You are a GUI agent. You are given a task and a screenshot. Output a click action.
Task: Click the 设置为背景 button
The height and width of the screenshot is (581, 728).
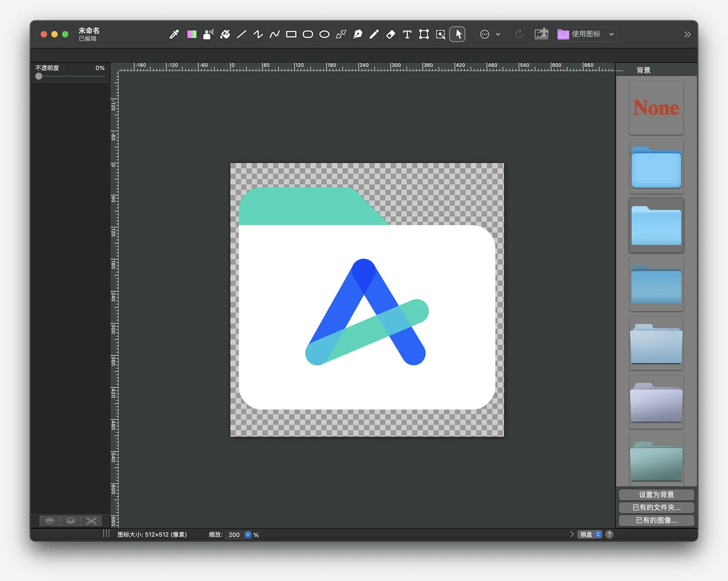click(x=656, y=495)
